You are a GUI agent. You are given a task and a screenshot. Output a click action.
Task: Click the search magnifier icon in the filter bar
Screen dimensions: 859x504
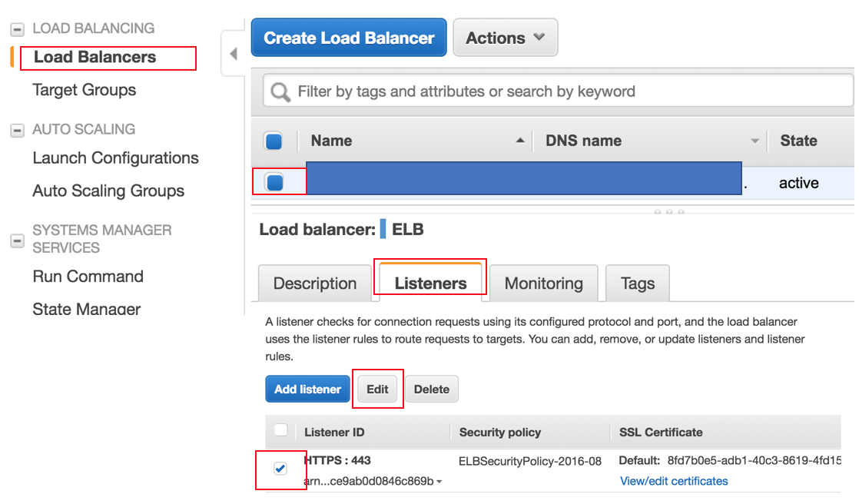(x=281, y=92)
